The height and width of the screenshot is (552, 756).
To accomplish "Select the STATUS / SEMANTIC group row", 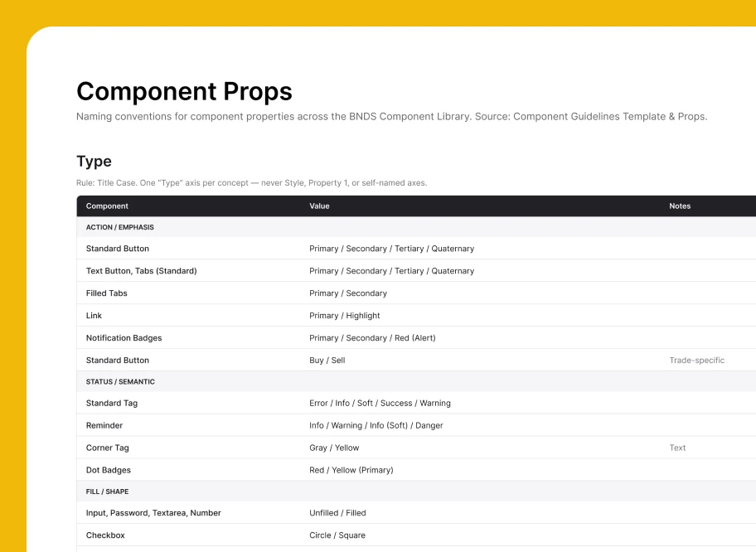I will click(416, 381).
